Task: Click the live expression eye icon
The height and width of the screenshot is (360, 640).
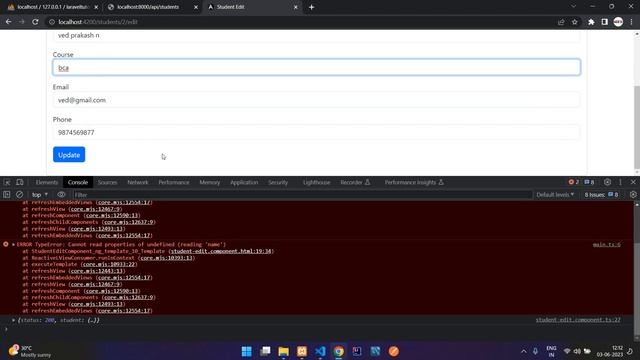Action: pos(61,195)
